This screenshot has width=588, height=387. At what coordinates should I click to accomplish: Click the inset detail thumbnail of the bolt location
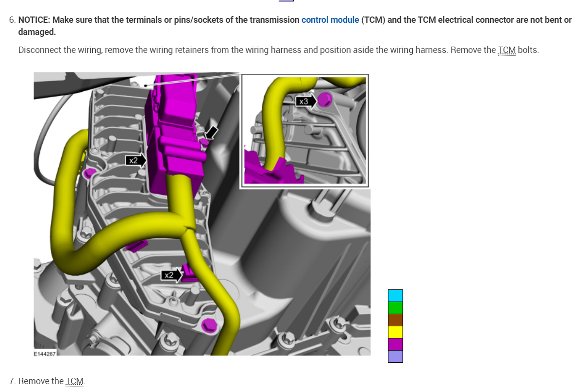click(304, 130)
